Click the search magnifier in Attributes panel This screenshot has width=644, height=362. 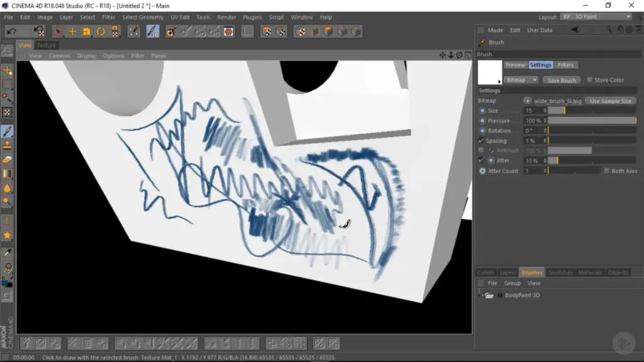click(x=608, y=30)
